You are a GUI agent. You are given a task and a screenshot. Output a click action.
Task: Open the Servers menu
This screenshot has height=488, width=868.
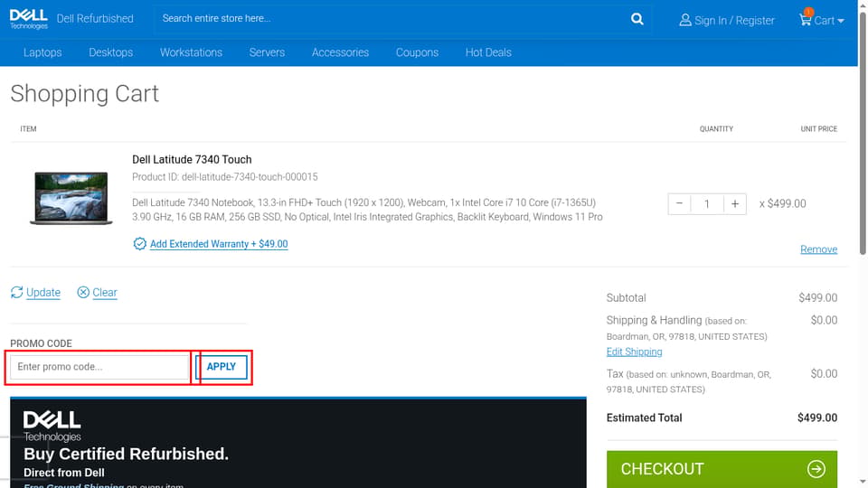point(267,52)
